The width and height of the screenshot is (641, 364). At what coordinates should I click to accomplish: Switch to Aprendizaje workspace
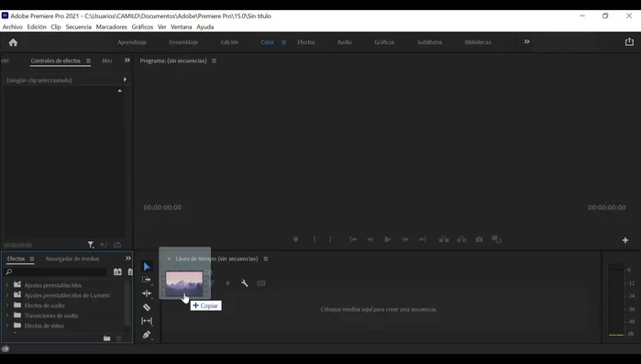132,42
